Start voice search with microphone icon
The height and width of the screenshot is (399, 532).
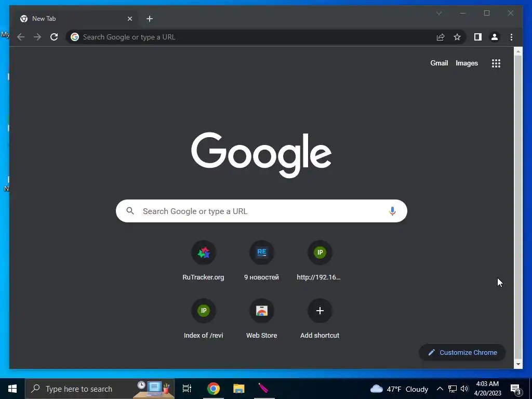392,211
